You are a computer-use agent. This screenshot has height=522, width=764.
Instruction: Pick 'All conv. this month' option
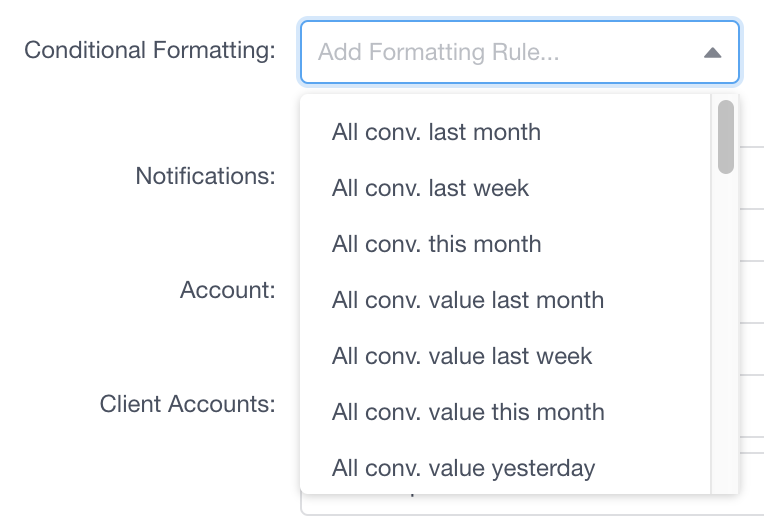click(436, 244)
